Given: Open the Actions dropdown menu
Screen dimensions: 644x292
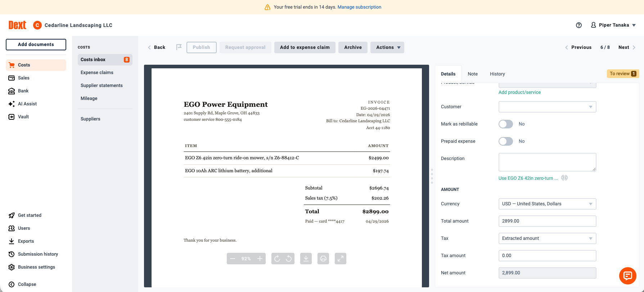Looking at the screenshot, I should coord(387,47).
